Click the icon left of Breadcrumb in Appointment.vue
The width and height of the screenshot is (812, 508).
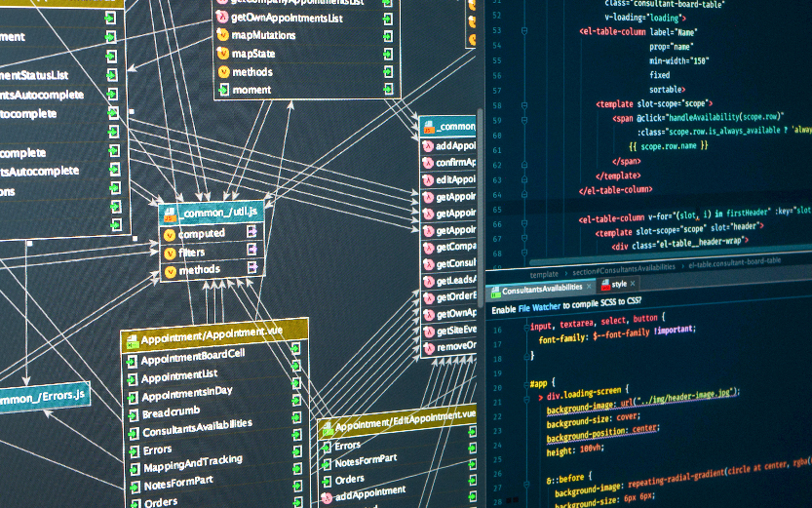point(132,414)
